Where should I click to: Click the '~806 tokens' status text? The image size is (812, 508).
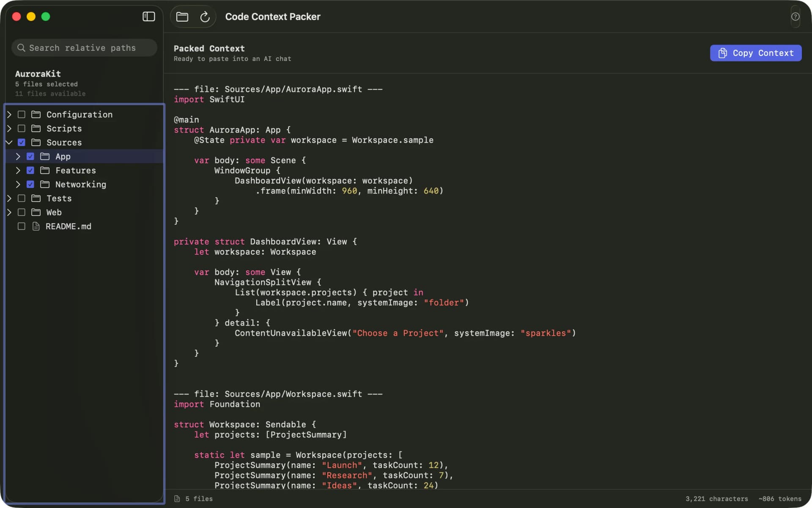(780, 499)
